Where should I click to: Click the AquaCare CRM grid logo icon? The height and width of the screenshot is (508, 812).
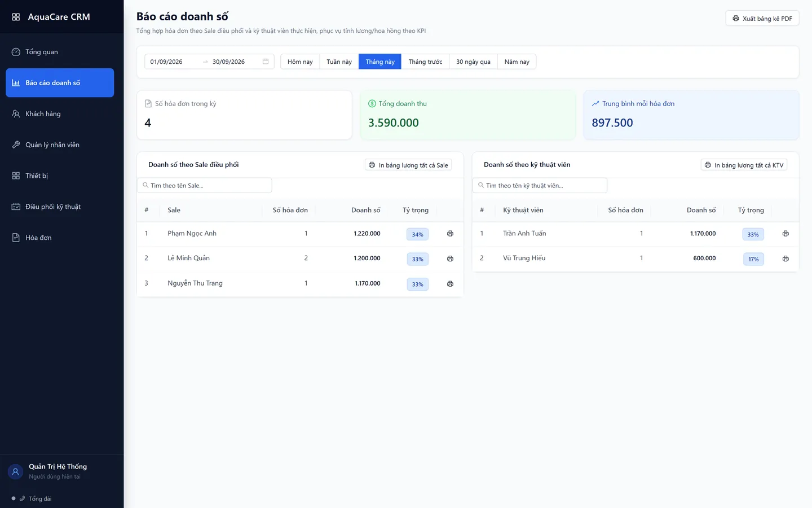(x=16, y=17)
